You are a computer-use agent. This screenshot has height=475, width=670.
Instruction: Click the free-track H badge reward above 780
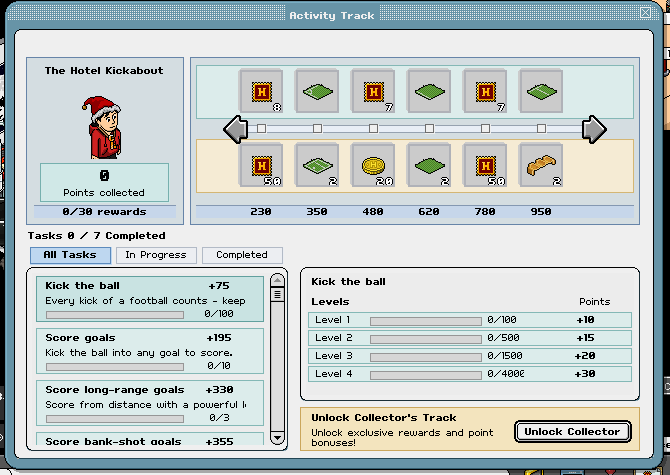coord(485,91)
